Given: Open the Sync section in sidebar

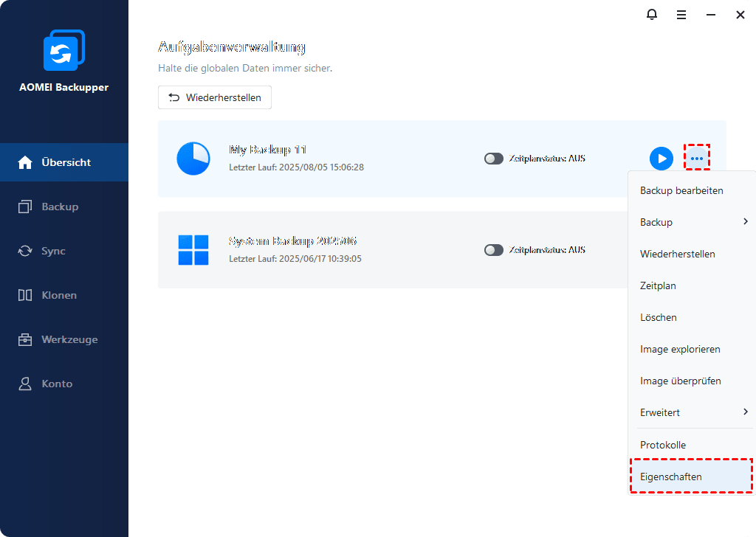Looking at the screenshot, I should [53, 251].
